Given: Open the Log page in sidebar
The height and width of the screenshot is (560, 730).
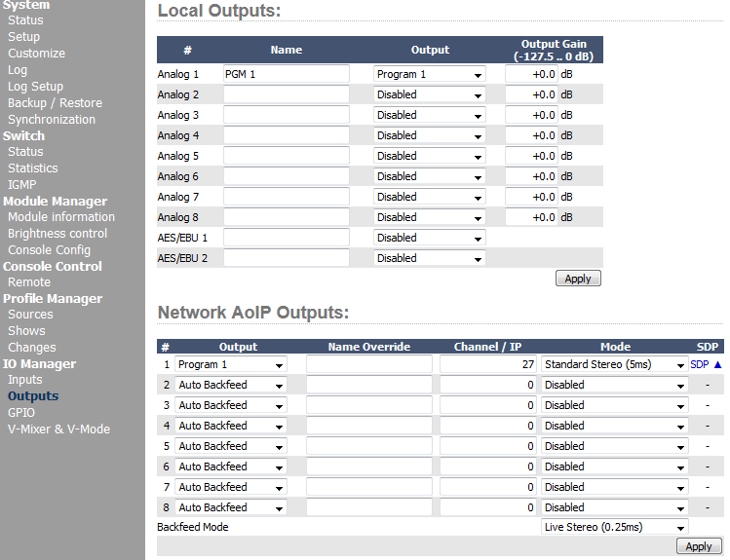Looking at the screenshot, I should pyautogui.click(x=18, y=70).
